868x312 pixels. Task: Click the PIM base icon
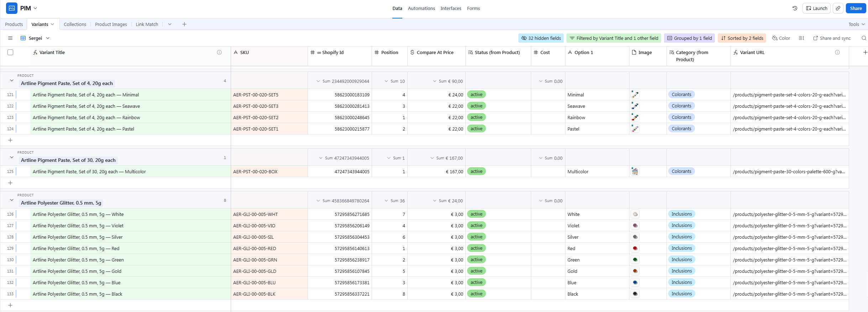click(x=12, y=8)
